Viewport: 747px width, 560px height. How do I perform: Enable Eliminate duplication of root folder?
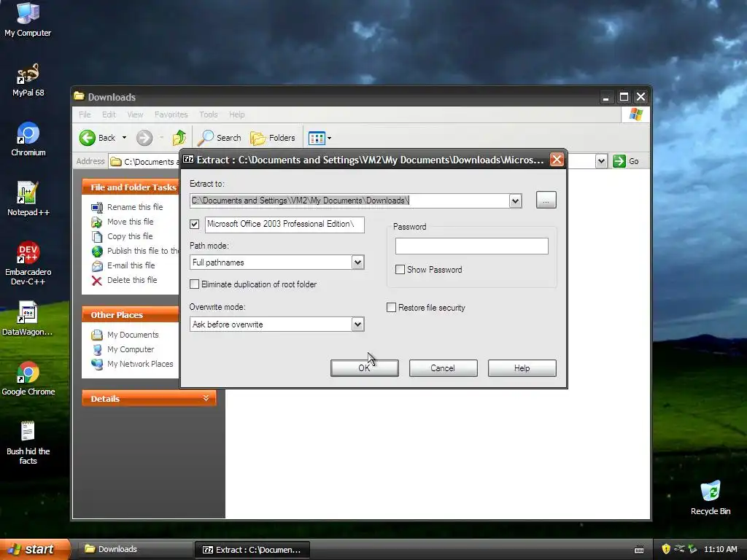194,284
